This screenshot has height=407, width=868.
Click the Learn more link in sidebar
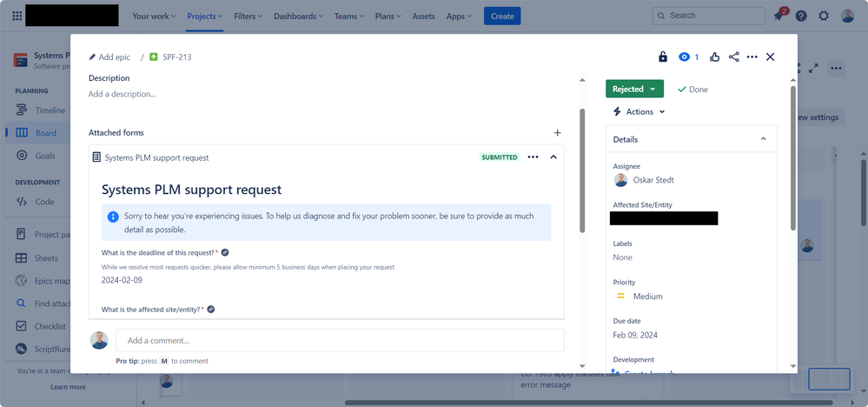[x=68, y=387]
